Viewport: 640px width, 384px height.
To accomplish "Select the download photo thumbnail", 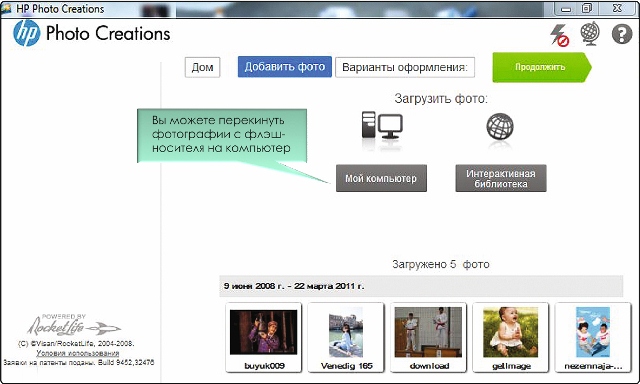I will 429,337.
